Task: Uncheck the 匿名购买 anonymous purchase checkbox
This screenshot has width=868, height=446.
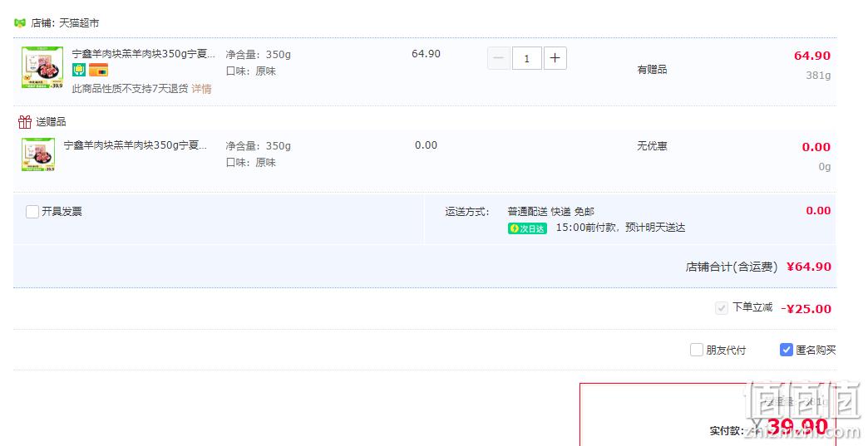Action: pos(786,350)
